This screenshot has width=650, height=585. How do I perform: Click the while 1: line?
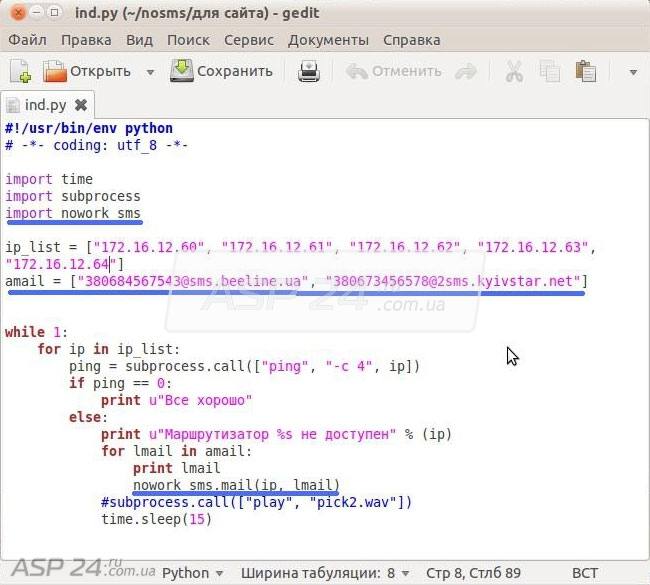point(36,333)
